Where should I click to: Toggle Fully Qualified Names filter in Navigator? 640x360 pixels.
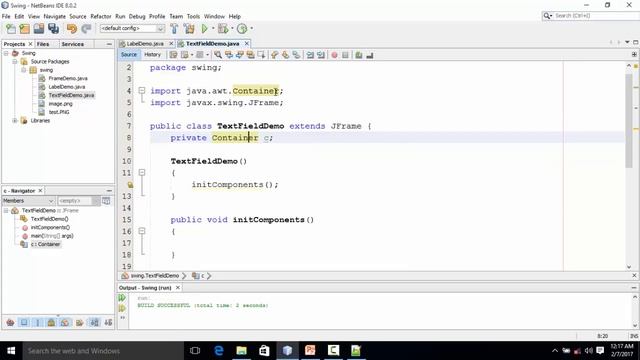[x=80, y=322]
